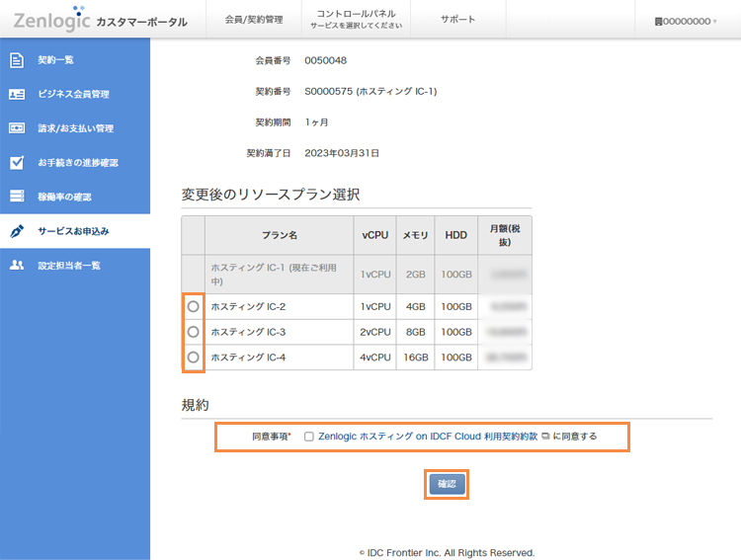Viewport: 741px width, 560px height.
Task: Check the 利用契約約款 agreement checkbox
Action: click(x=308, y=437)
